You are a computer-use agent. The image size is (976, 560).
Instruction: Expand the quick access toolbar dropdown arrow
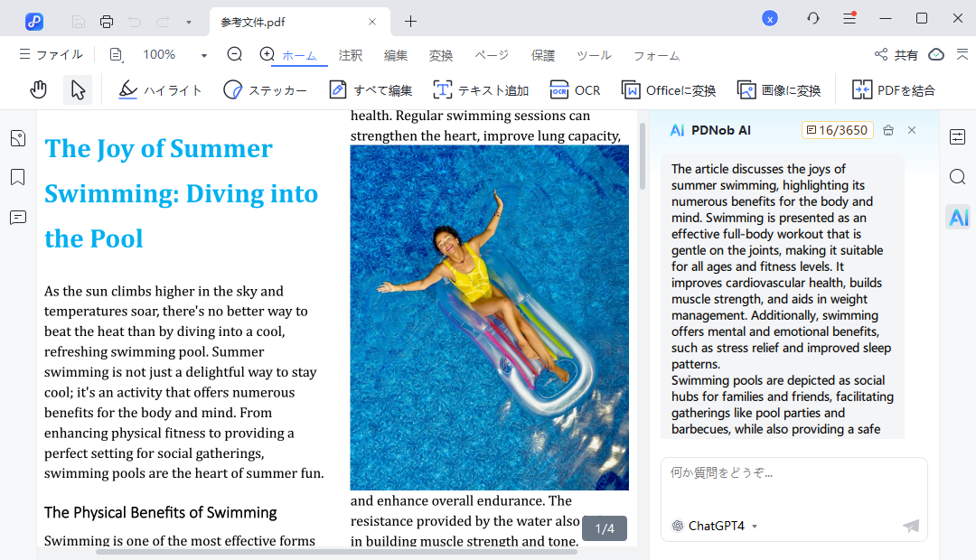click(x=188, y=21)
